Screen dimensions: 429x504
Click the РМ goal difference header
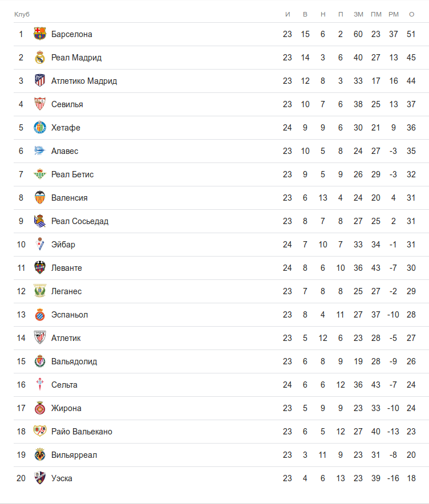393,14
